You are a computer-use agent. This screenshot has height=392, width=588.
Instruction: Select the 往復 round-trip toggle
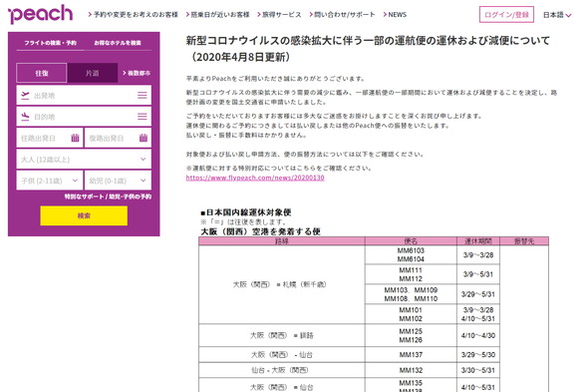[x=42, y=73]
